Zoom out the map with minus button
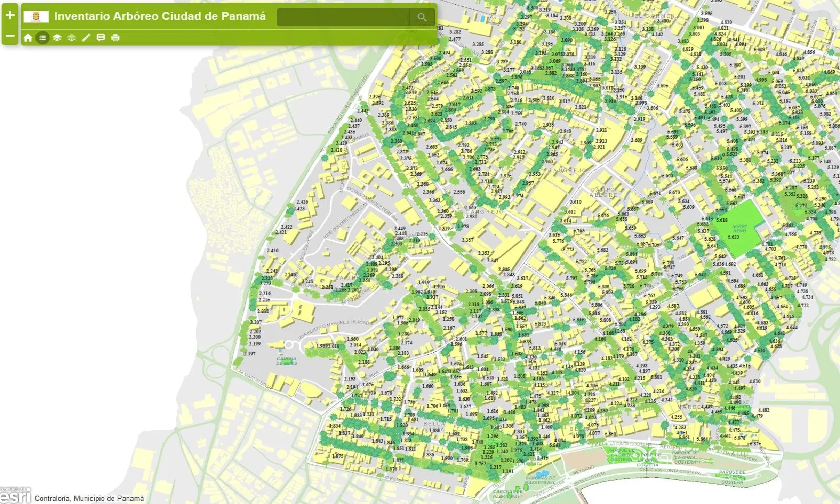The image size is (840, 504). click(10, 36)
